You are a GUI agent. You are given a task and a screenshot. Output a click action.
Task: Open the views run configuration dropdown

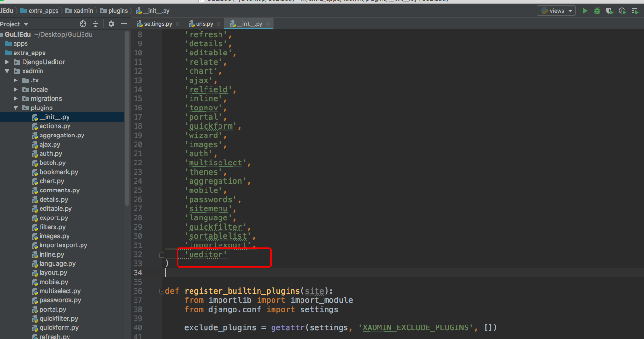click(x=557, y=11)
